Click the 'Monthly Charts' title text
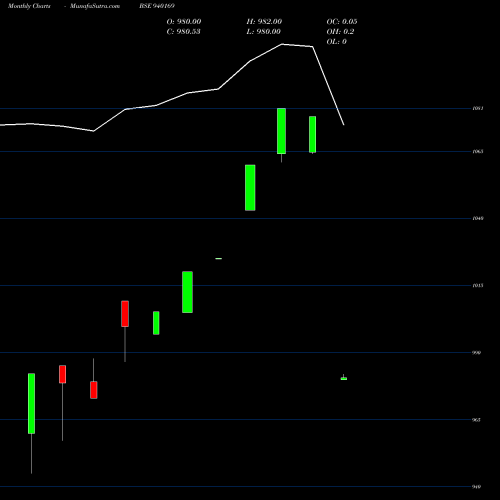500x500 pixels. tap(29, 6)
